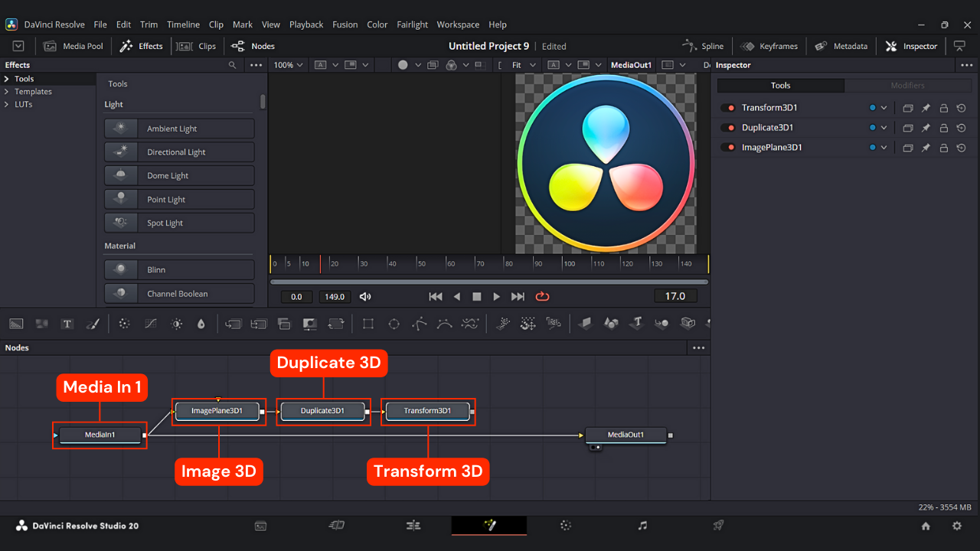The height and width of the screenshot is (551, 980).
Task: Add a Background node from the toolbar
Action: coord(16,324)
